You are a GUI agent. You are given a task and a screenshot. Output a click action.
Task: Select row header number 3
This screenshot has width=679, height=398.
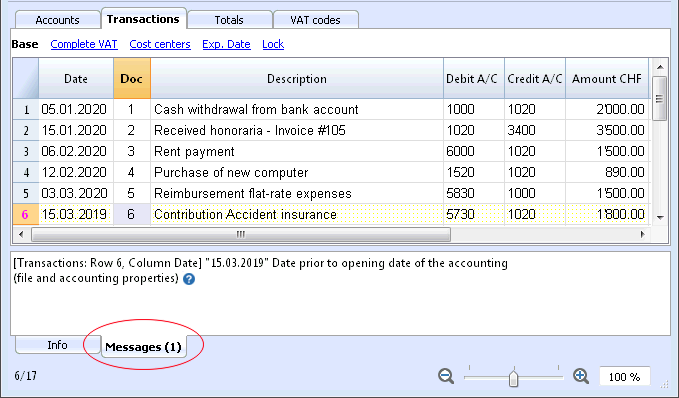tap(26, 151)
